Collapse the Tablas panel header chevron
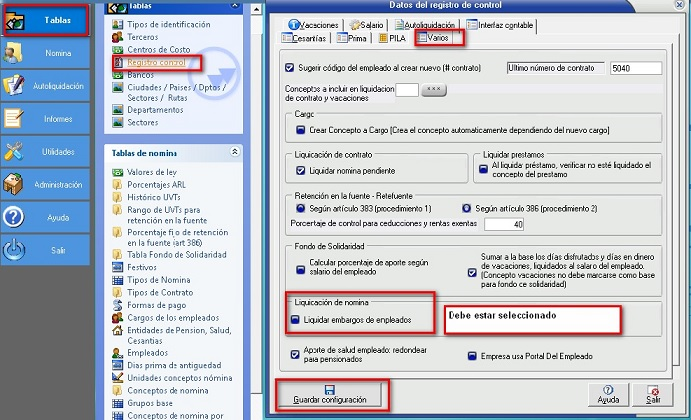The width and height of the screenshot is (691, 420). 234,6
